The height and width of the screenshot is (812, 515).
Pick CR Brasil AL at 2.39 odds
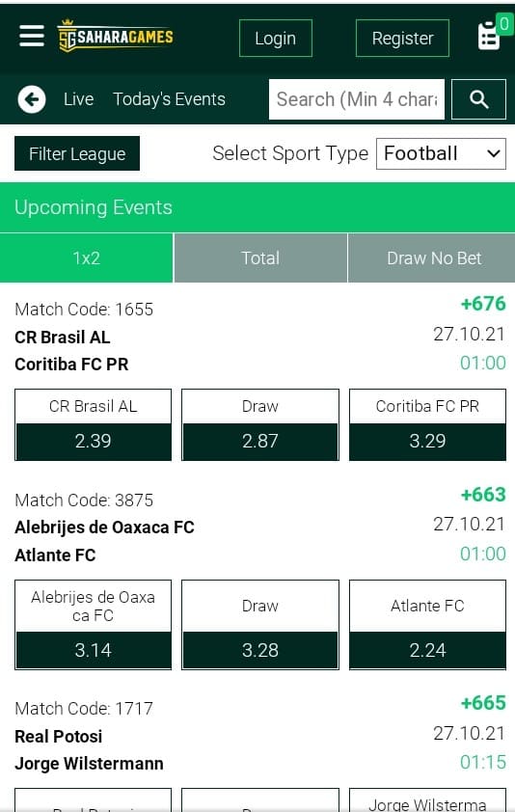coord(94,424)
